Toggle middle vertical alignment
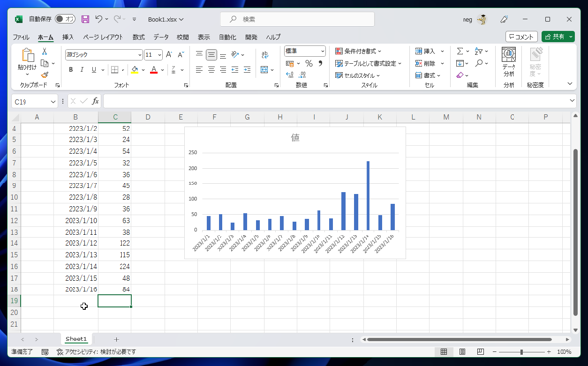The width and height of the screenshot is (588, 366). pos(211,55)
